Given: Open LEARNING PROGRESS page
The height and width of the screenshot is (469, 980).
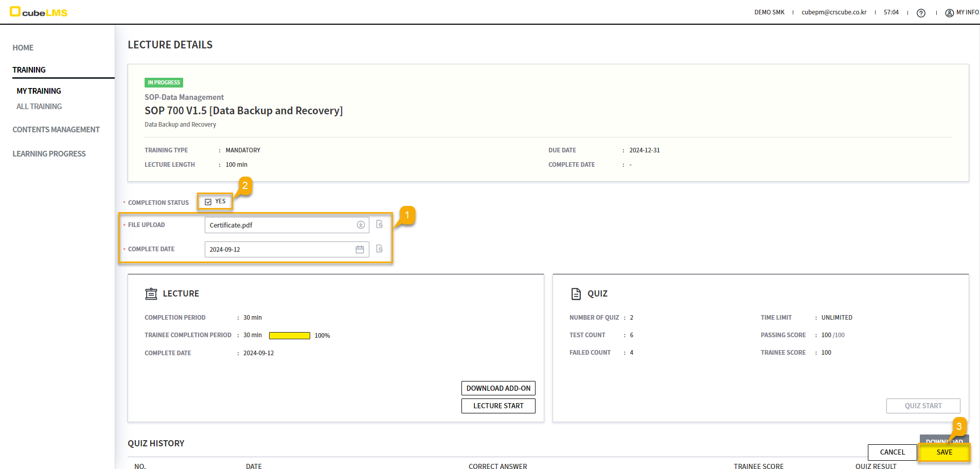Looking at the screenshot, I should (x=49, y=154).
